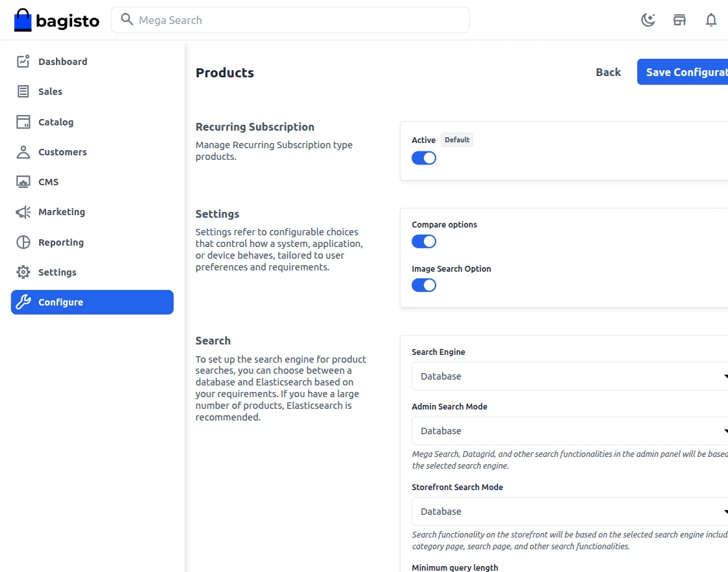Open the storefront icon in the header
The width and height of the screenshot is (728, 572).
click(x=679, y=19)
